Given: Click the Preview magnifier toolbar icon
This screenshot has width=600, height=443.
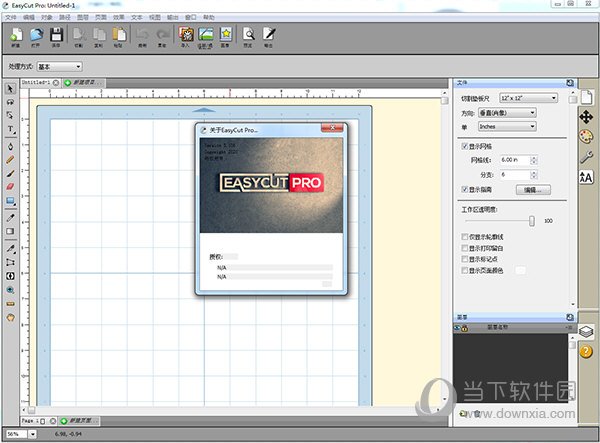Looking at the screenshot, I should tap(249, 35).
